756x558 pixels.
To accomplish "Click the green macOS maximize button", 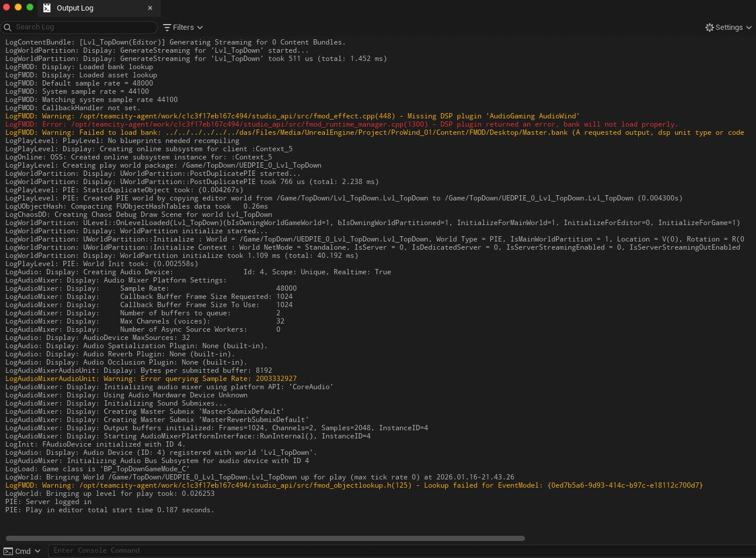I will click(30, 7).
